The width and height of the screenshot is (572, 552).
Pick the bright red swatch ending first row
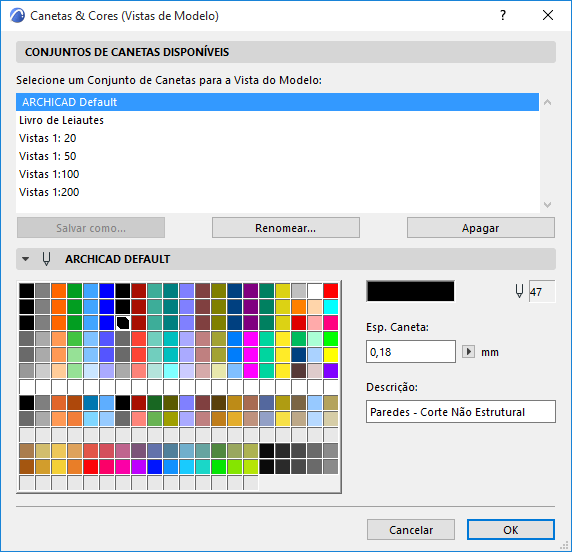[x=331, y=291]
